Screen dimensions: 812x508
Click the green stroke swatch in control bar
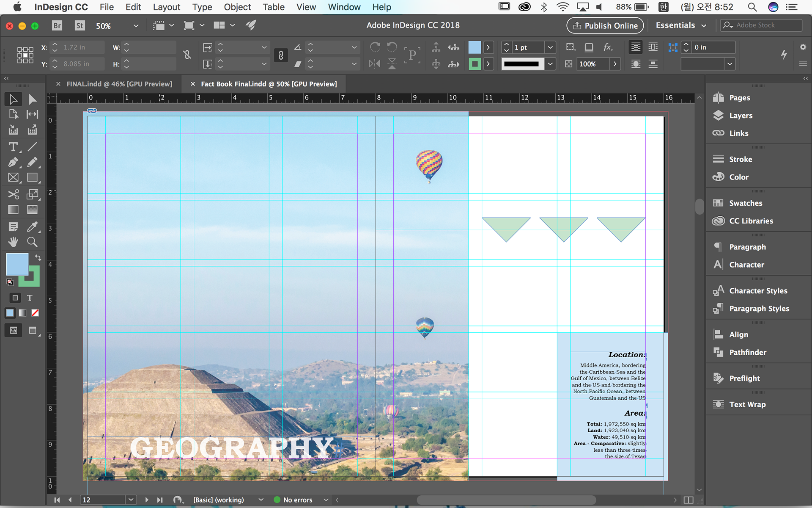[x=475, y=64]
